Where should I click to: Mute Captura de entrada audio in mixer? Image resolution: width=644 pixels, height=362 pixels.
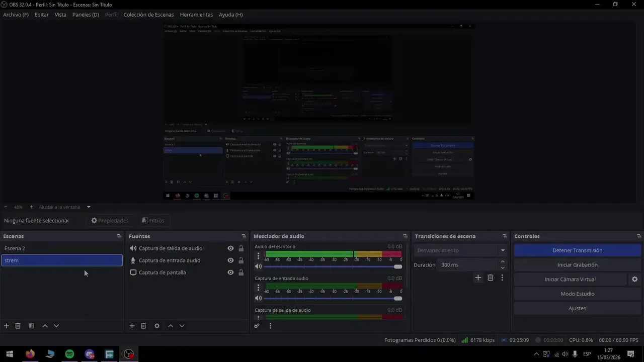coord(258,298)
